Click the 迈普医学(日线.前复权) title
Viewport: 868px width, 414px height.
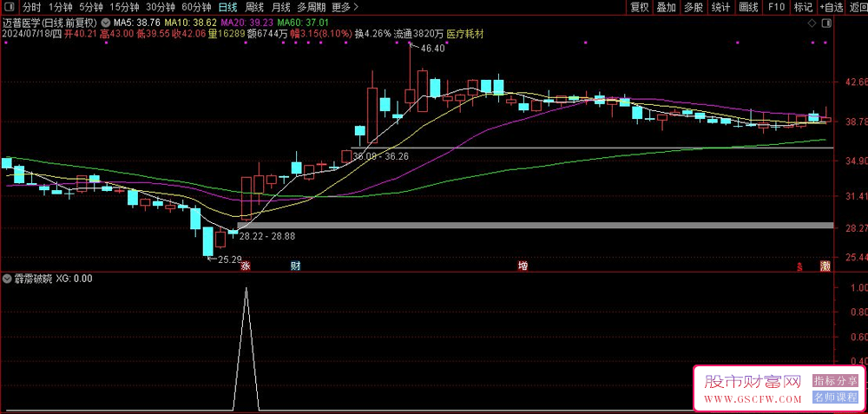coord(49,23)
